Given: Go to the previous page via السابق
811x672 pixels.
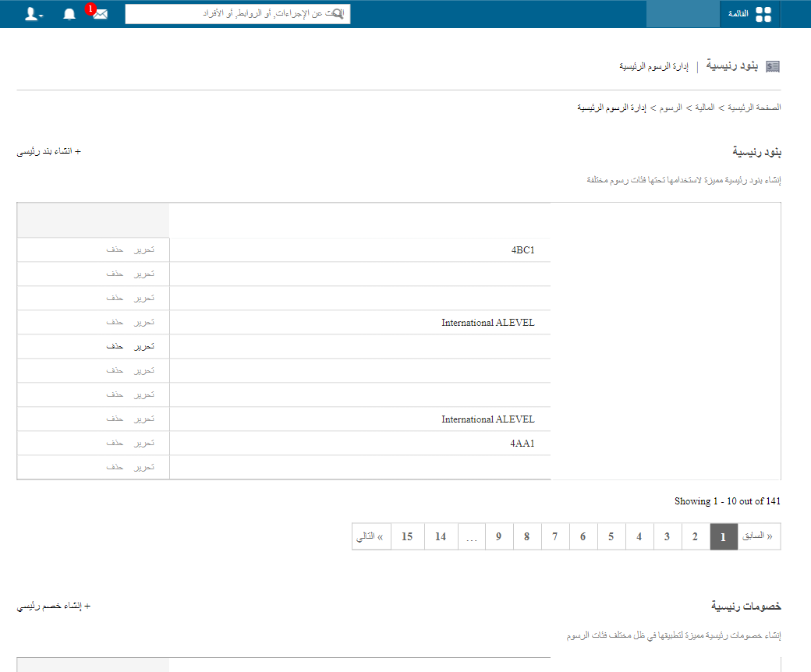Looking at the screenshot, I should click(x=759, y=536).
